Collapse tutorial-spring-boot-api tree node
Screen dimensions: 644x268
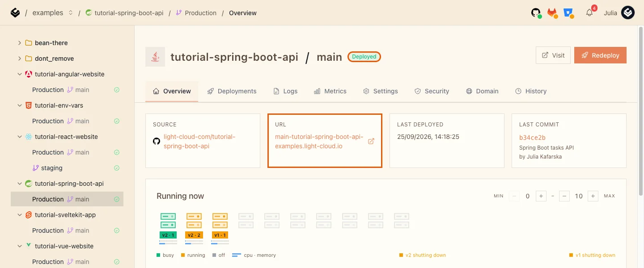19,184
